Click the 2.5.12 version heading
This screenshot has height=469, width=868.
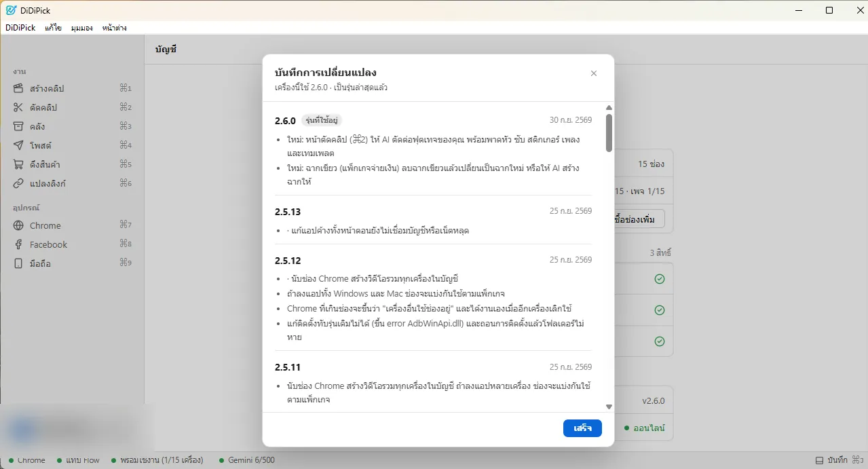pos(288,261)
